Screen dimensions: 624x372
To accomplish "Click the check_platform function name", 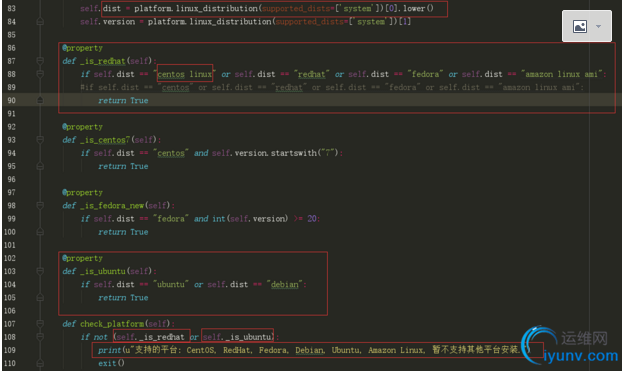I will click(112, 323).
